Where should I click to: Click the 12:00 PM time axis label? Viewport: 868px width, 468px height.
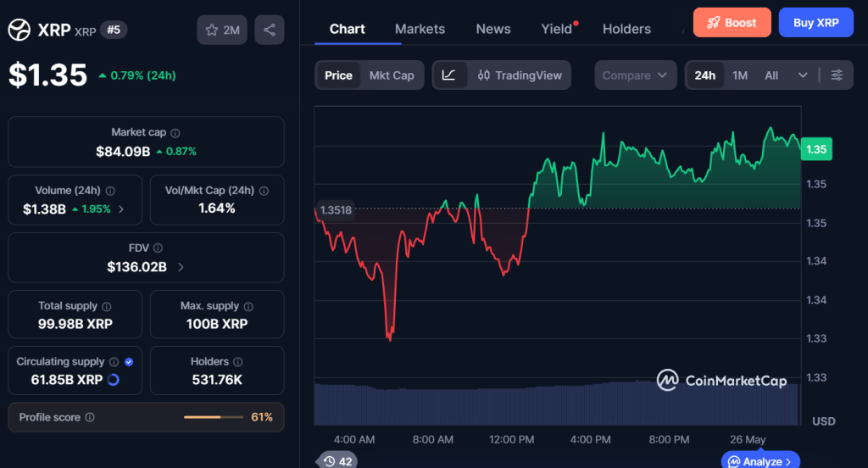(x=511, y=440)
